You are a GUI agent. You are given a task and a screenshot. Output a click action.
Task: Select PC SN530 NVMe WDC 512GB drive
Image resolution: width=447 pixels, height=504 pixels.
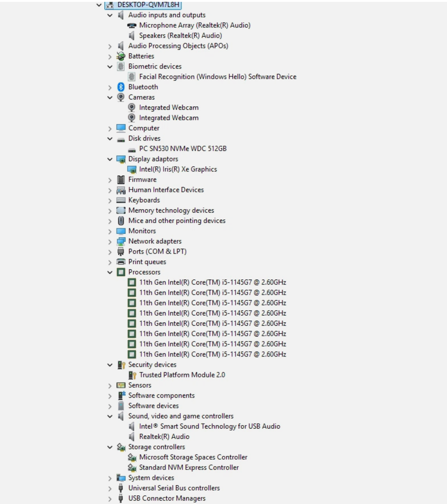pos(183,149)
